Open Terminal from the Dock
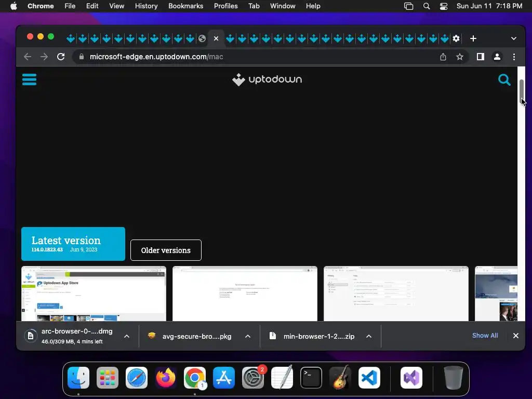The height and width of the screenshot is (399, 532). pos(311,378)
